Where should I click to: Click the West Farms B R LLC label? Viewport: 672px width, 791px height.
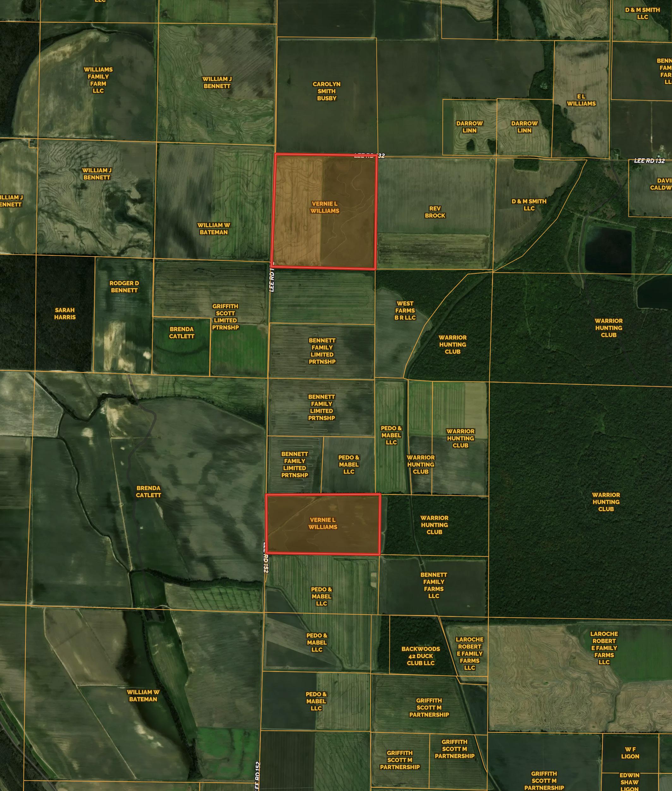405,311
